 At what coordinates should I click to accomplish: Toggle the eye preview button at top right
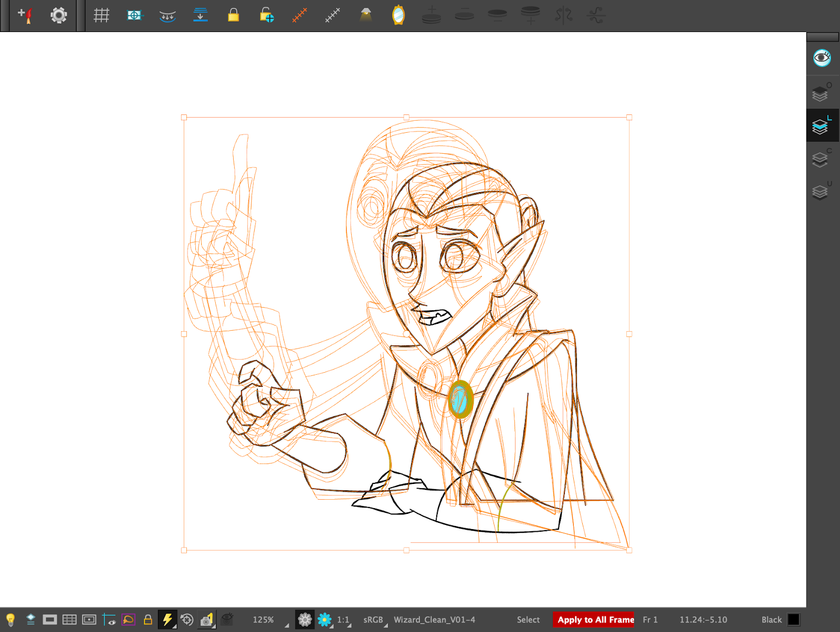coord(822,58)
